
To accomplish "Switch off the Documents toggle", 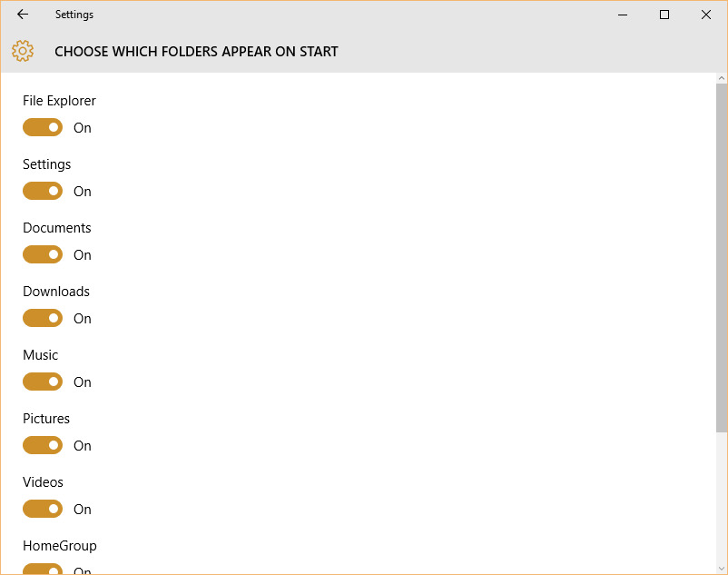I will 43,255.
